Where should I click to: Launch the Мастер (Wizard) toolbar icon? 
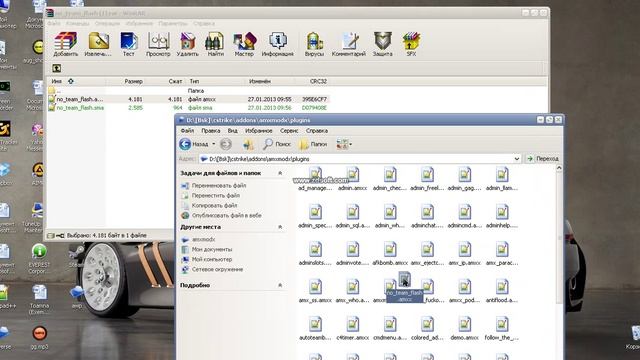coord(244,44)
